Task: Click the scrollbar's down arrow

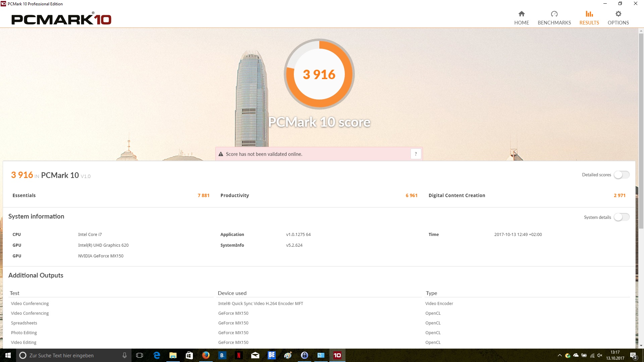Action: point(641,346)
